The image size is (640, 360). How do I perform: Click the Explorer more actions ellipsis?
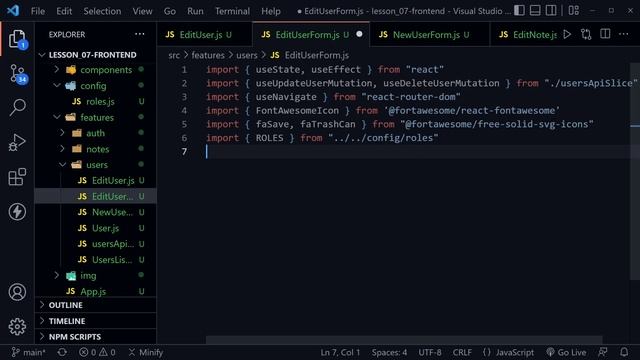click(140, 34)
